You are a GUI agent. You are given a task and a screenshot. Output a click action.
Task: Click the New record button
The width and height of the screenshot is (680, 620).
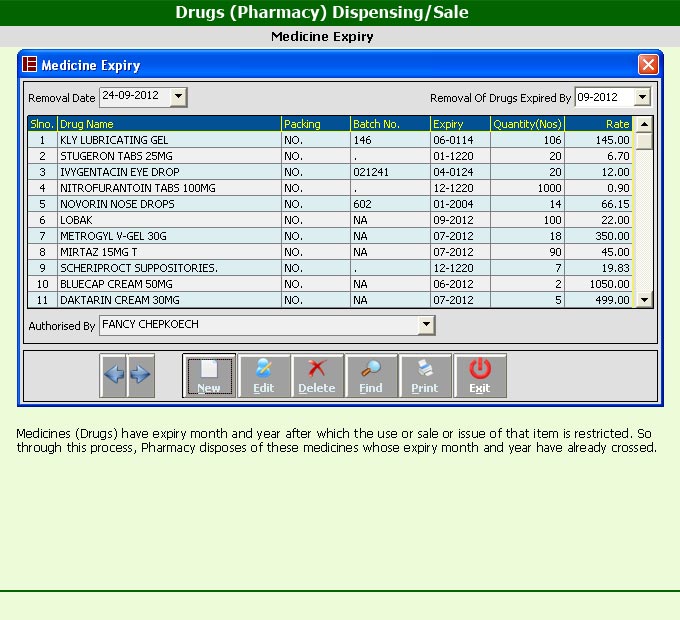pos(209,375)
